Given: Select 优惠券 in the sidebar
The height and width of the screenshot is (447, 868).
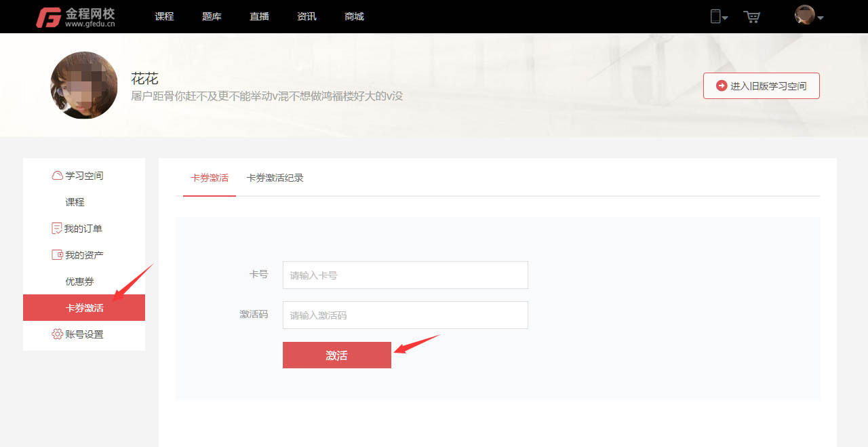Looking at the screenshot, I should point(79,281).
